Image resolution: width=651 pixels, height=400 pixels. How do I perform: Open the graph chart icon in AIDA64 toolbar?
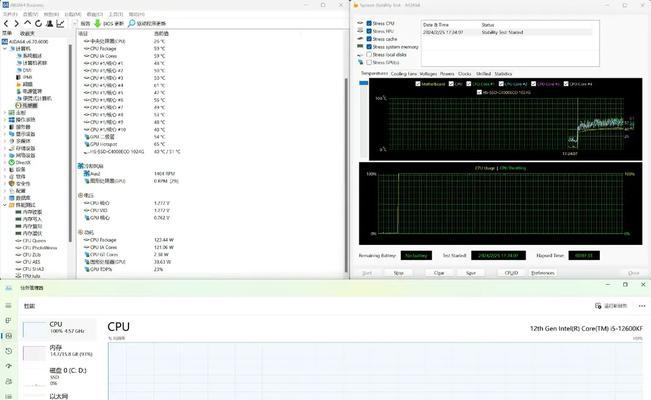tap(60, 24)
